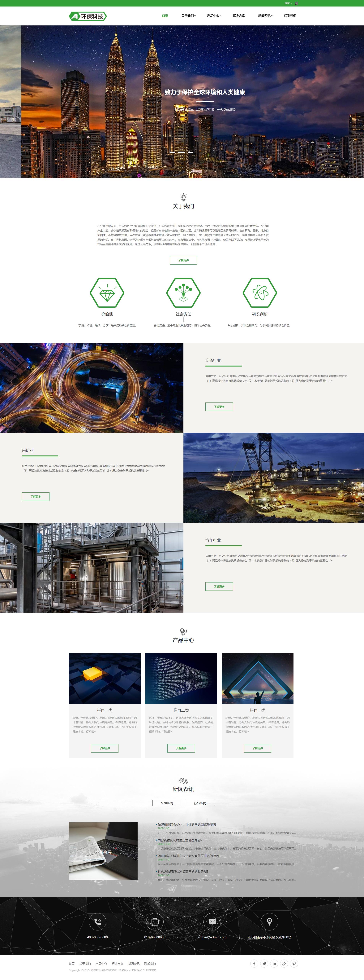Click 了解更多 on the 栏目二类 card
Screen dimensions: 364x980
181,748
